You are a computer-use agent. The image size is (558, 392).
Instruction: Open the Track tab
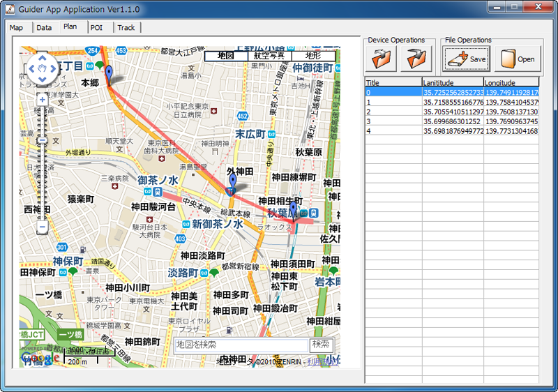tap(126, 27)
